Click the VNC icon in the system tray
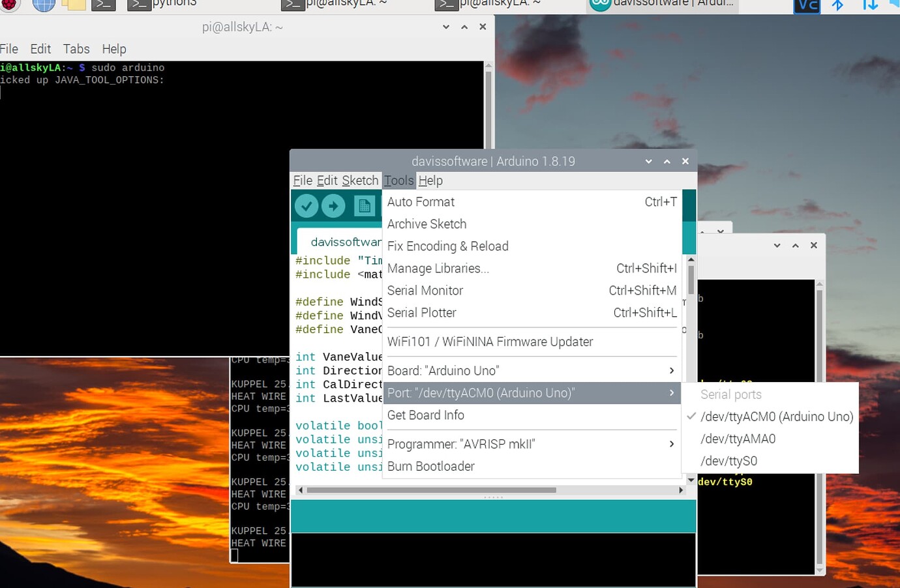Viewport: 900px width, 588px height. [807, 7]
